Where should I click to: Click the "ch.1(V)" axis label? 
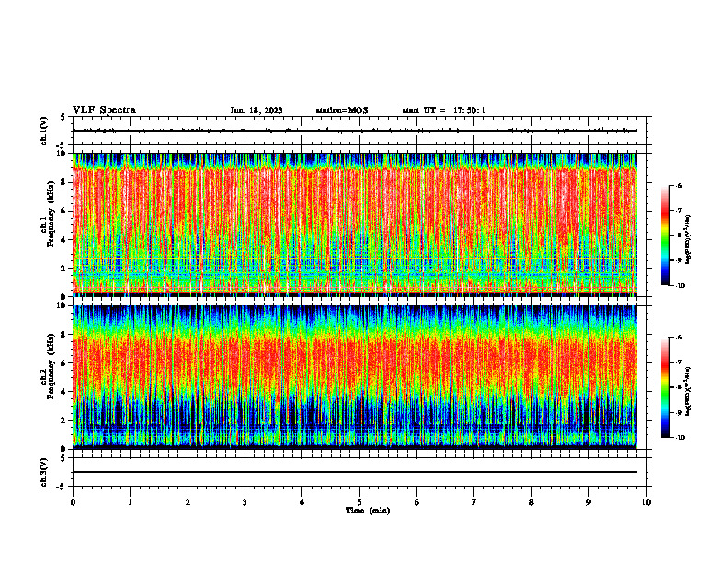(43, 131)
